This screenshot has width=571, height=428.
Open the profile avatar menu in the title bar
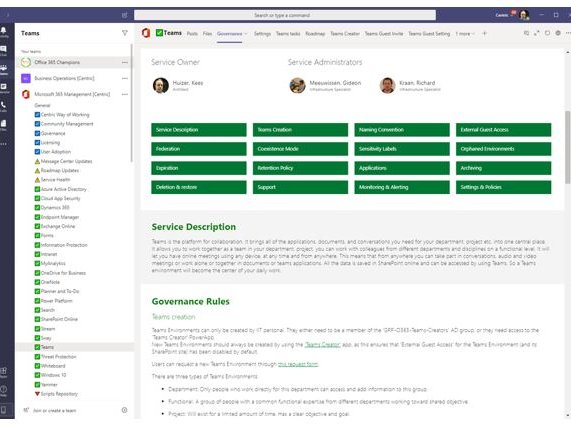click(x=524, y=15)
